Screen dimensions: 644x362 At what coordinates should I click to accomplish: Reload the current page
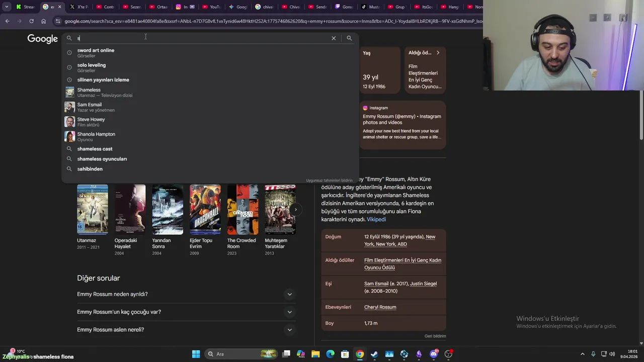[x=31, y=21]
